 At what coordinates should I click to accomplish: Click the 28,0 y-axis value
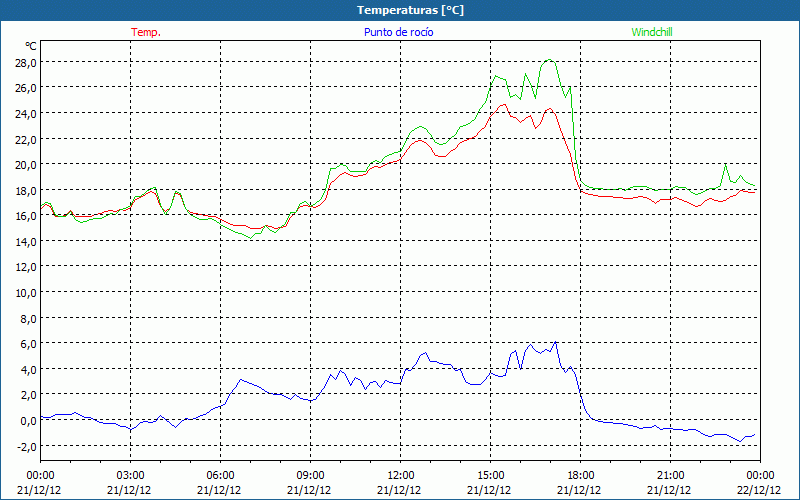coord(25,62)
